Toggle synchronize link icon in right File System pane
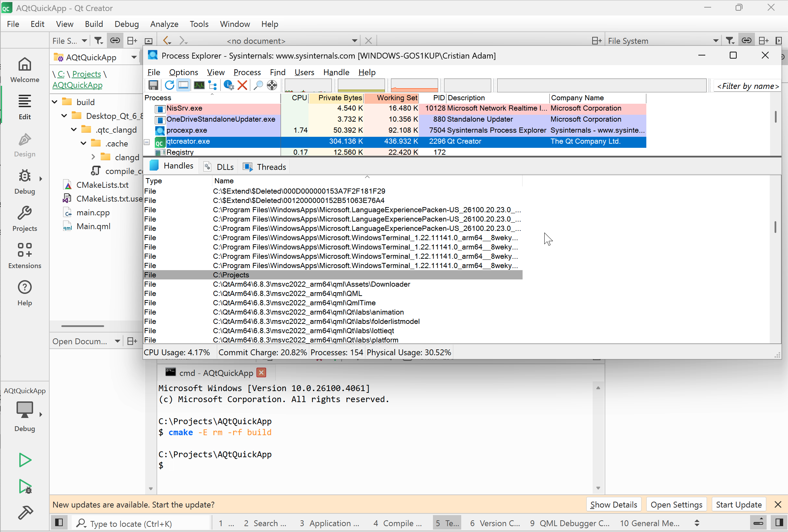 tap(747, 41)
